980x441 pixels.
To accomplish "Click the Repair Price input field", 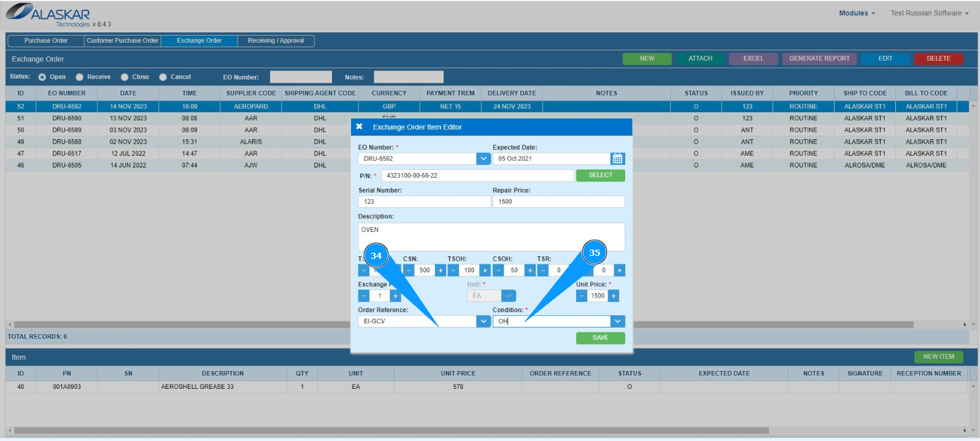I will 558,202.
